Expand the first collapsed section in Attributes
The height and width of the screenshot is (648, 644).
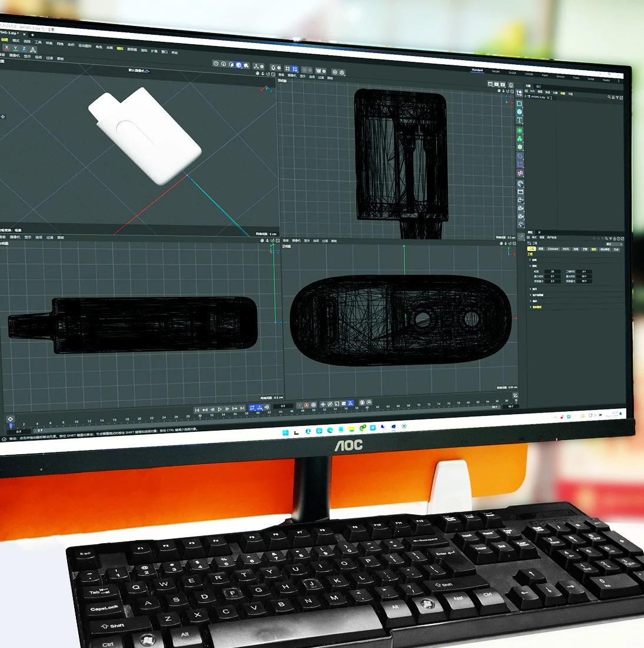coord(531,260)
